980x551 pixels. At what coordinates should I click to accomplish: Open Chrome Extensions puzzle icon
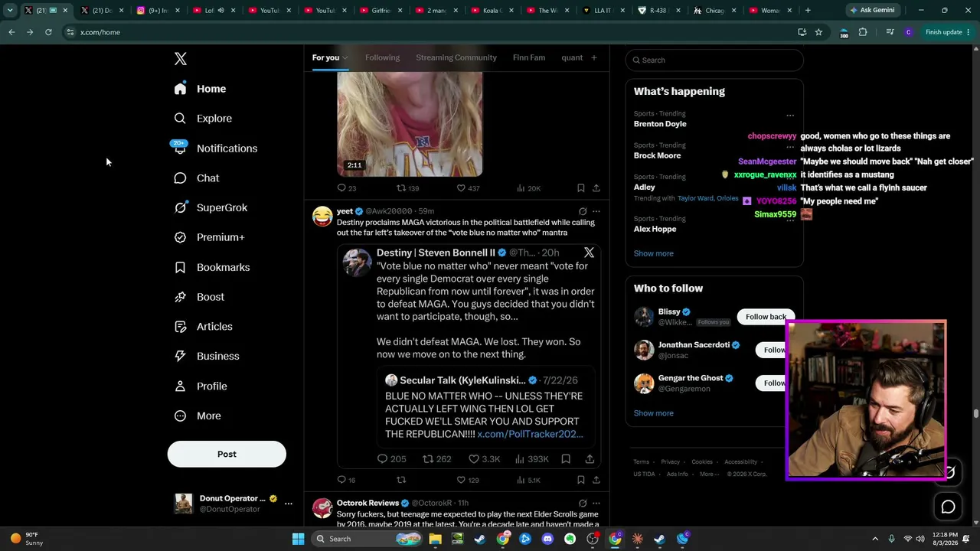tap(863, 32)
